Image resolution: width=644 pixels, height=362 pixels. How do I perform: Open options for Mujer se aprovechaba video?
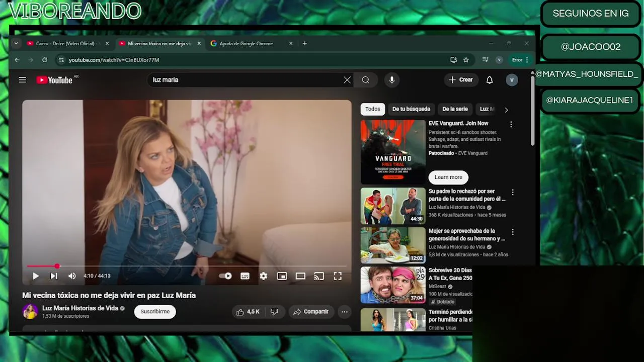(513, 232)
